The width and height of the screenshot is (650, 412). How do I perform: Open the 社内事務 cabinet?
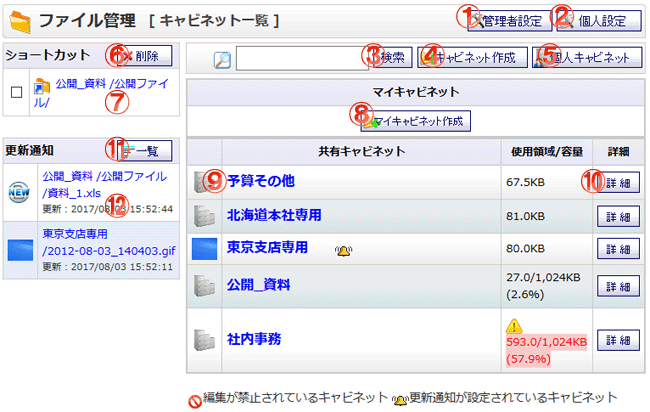pyautogui.click(x=254, y=339)
